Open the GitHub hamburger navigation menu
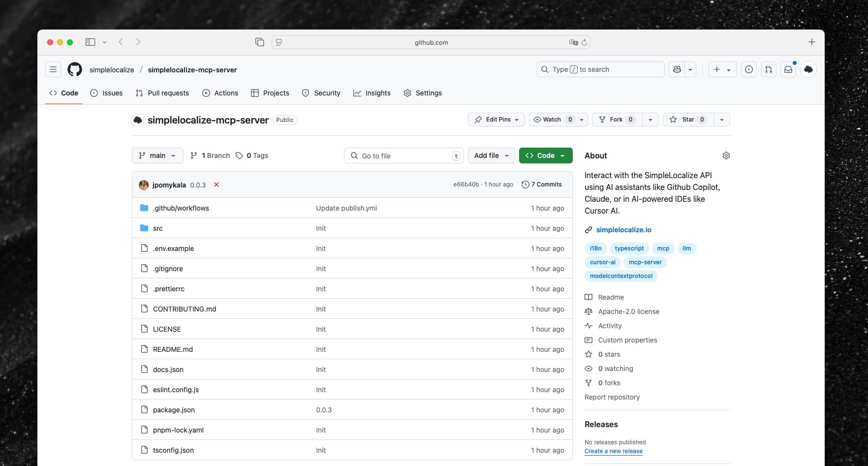Viewport: 868px width, 466px height. click(x=53, y=69)
